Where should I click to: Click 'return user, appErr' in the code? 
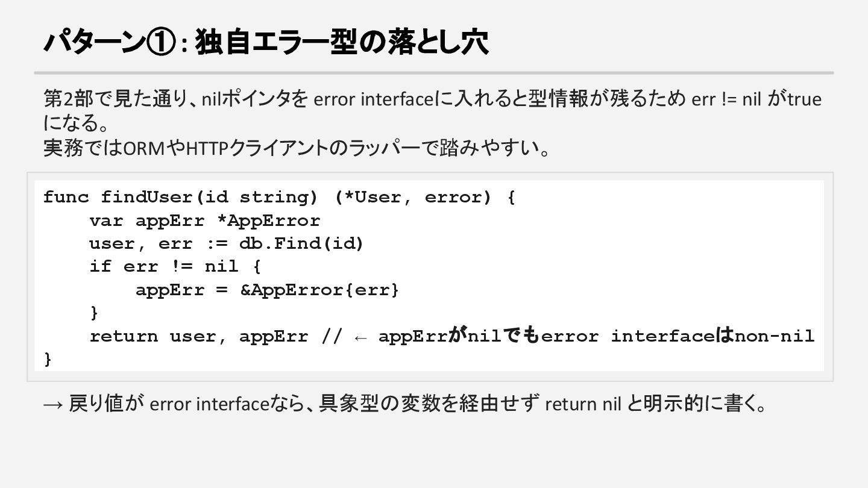198,336
